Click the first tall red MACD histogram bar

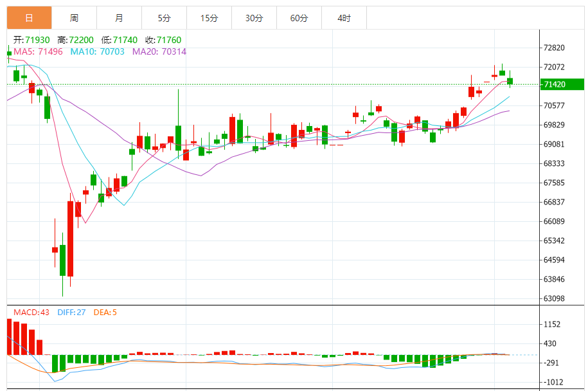click(x=9, y=336)
